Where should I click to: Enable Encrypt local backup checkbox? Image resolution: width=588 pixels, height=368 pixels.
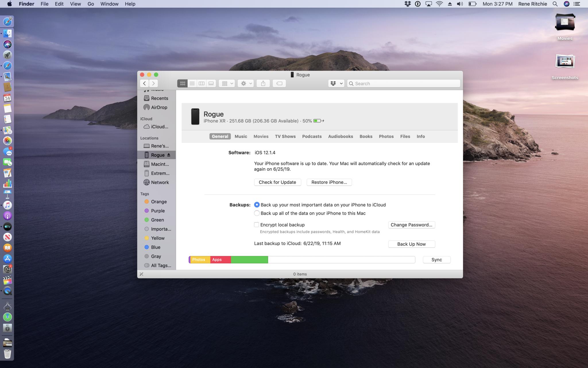257,225
